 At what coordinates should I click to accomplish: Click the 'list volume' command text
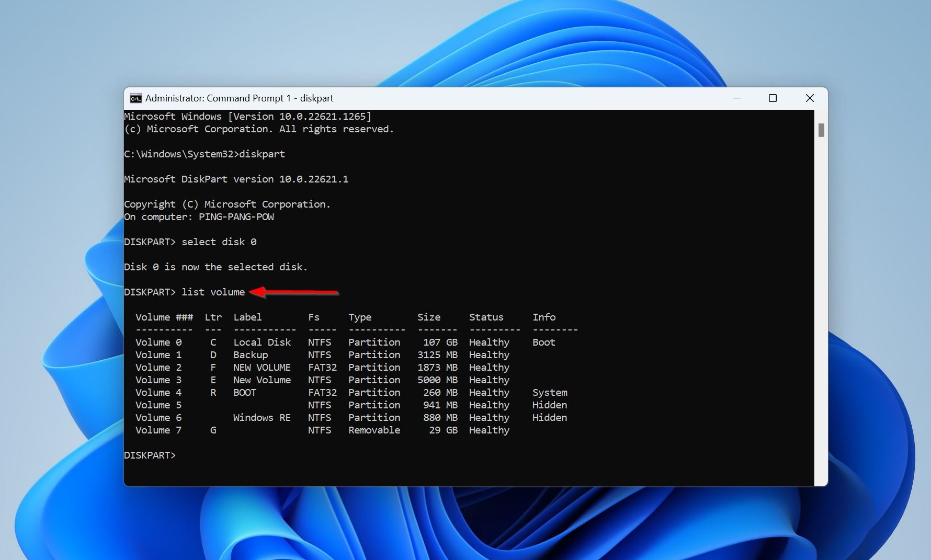tap(213, 292)
